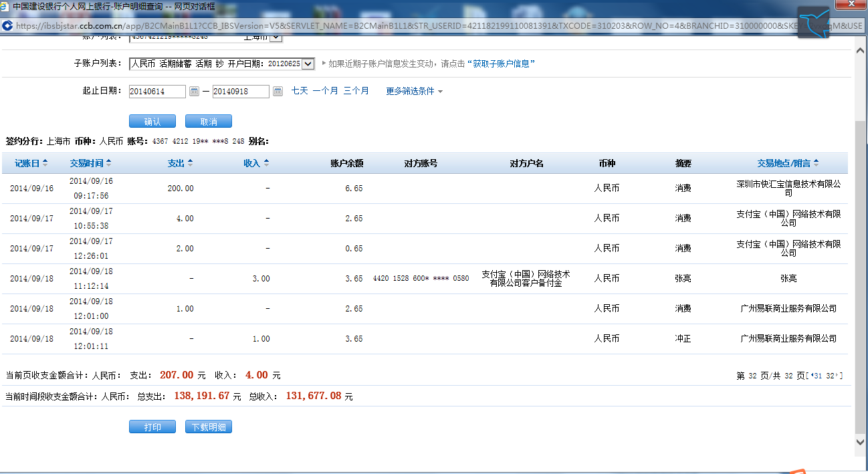868x474 pixels.
Task: Open the account list dropdown arrow
Action: [x=276, y=37]
